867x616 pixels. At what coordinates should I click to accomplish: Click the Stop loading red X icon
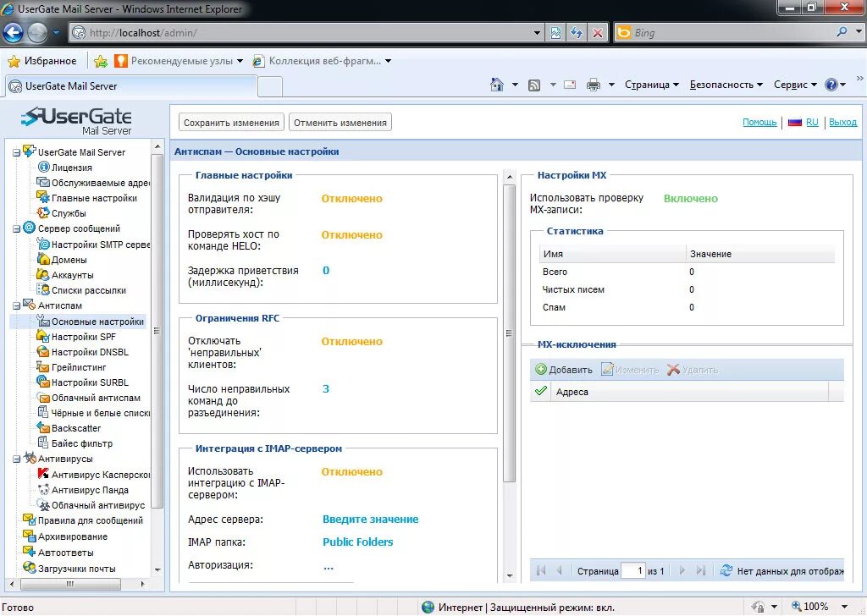598,33
